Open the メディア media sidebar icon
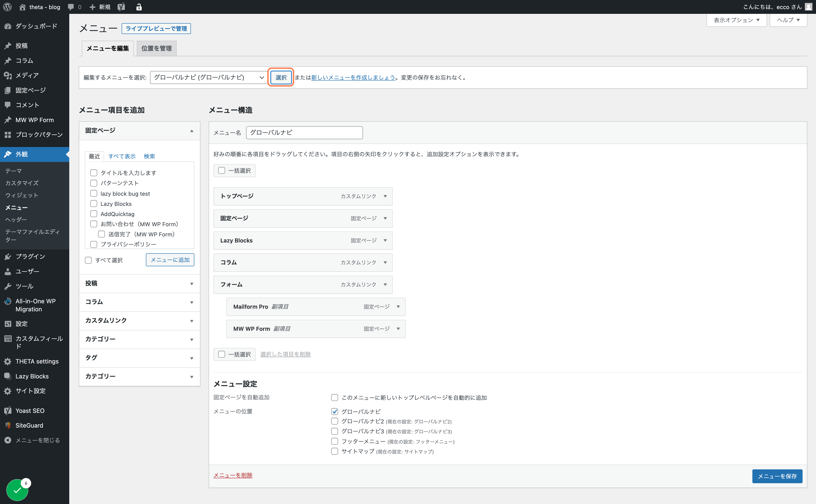 pyautogui.click(x=8, y=75)
